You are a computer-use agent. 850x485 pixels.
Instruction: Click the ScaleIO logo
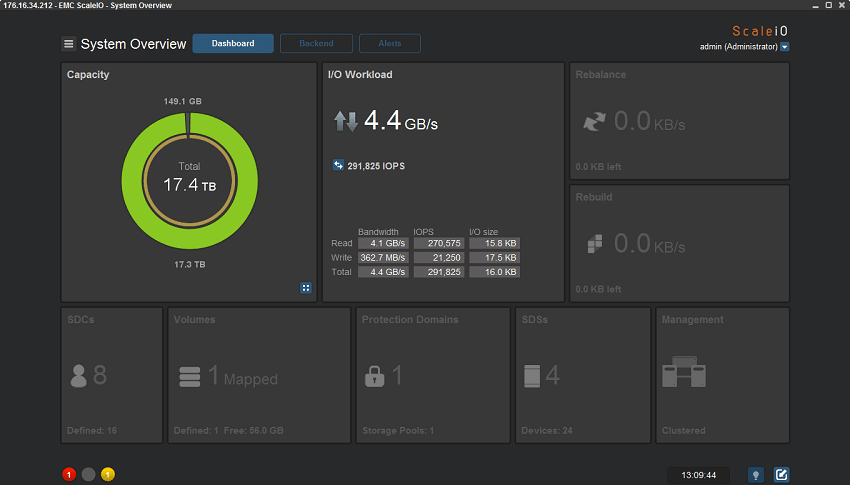759,31
